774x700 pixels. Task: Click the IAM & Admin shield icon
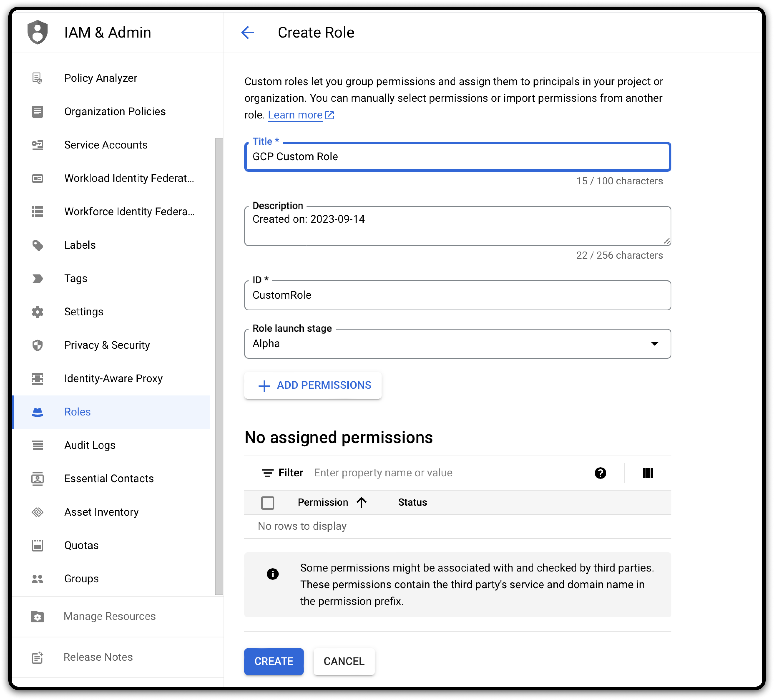tap(38, 32)
